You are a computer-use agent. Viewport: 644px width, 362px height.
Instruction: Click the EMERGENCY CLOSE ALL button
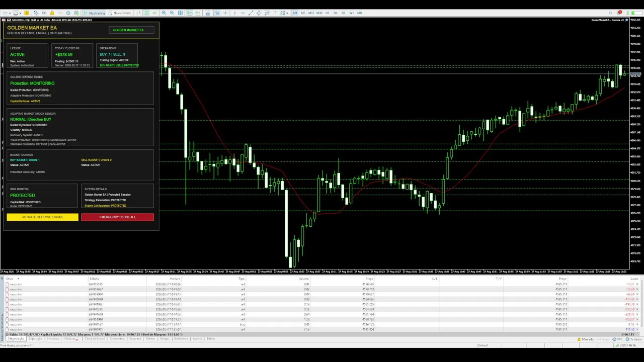117,217
